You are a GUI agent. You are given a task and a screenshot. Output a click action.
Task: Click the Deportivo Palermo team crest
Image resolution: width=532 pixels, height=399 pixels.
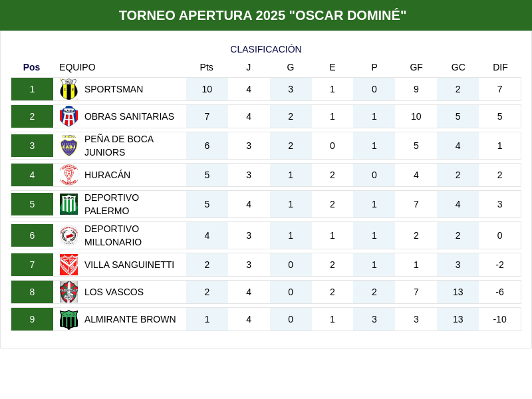[68, 204]
